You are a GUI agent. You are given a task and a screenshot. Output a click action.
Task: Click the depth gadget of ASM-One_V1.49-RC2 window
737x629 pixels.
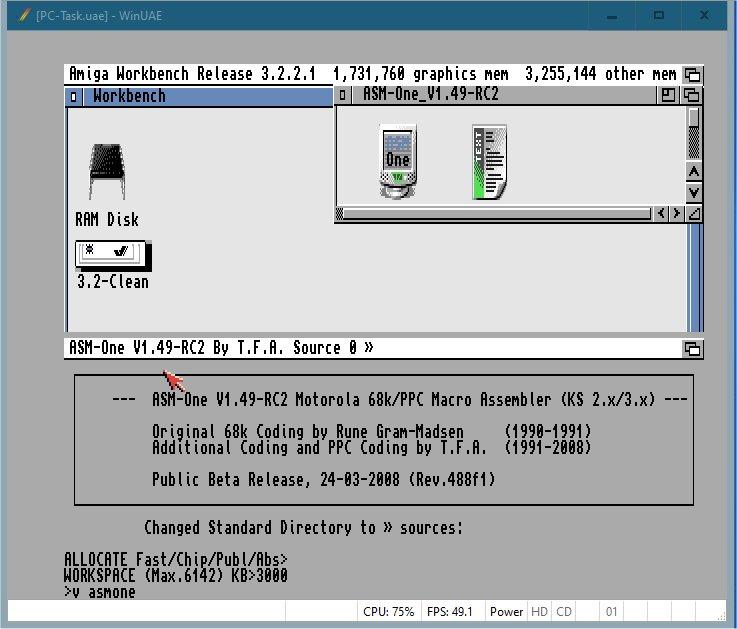tap(691, 95)
